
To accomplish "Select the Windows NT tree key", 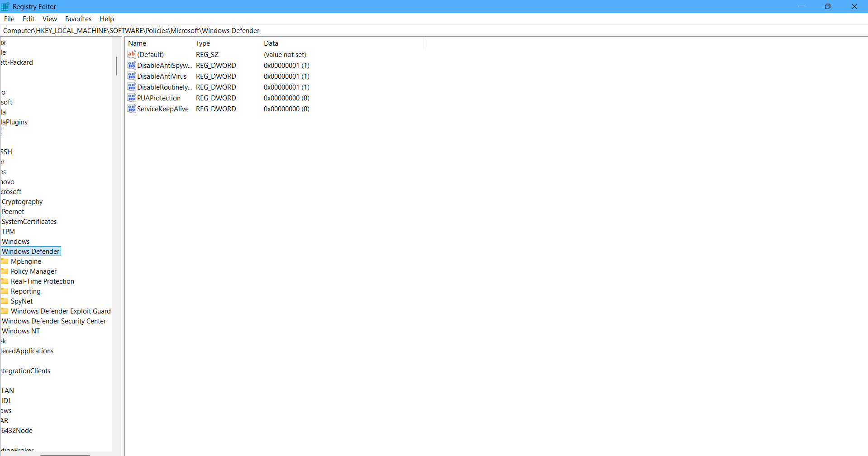I will click(x=21, y=331).
